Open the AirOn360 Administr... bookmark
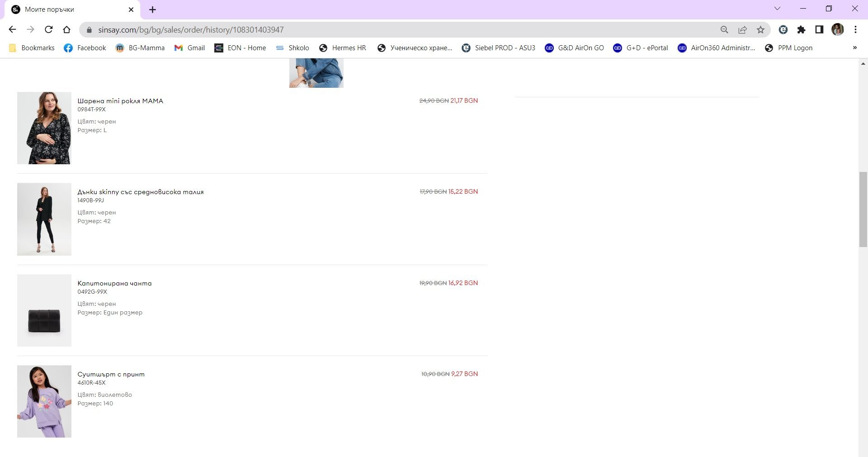 coord(717,48)
